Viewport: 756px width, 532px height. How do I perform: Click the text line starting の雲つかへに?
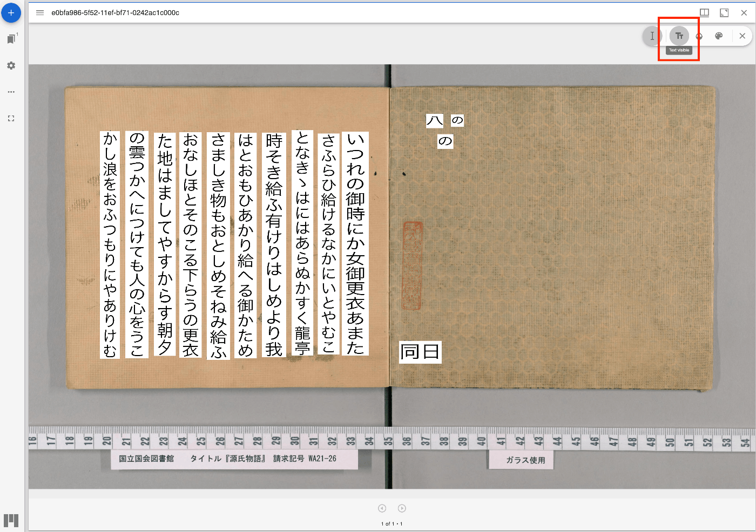[x=137, y=244]
